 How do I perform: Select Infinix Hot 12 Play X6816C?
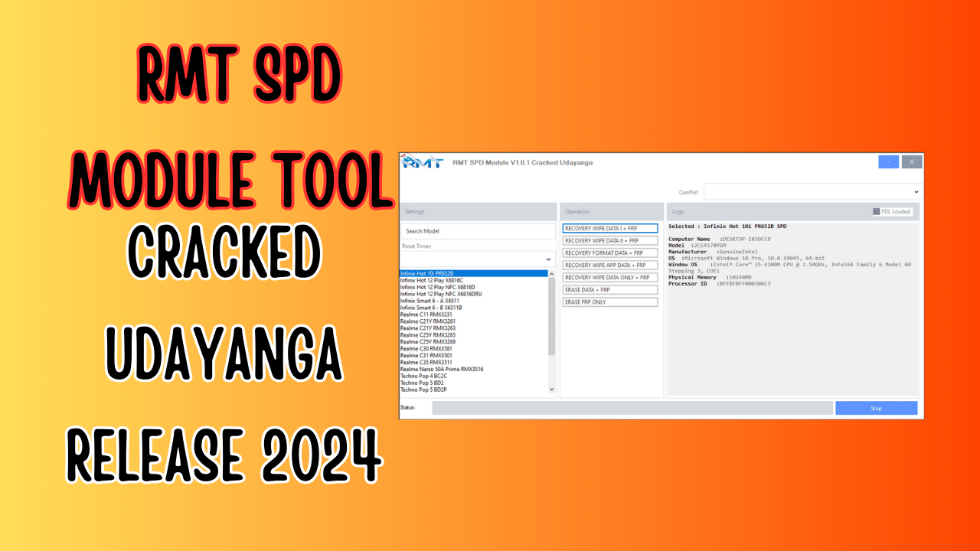[474, 280]
